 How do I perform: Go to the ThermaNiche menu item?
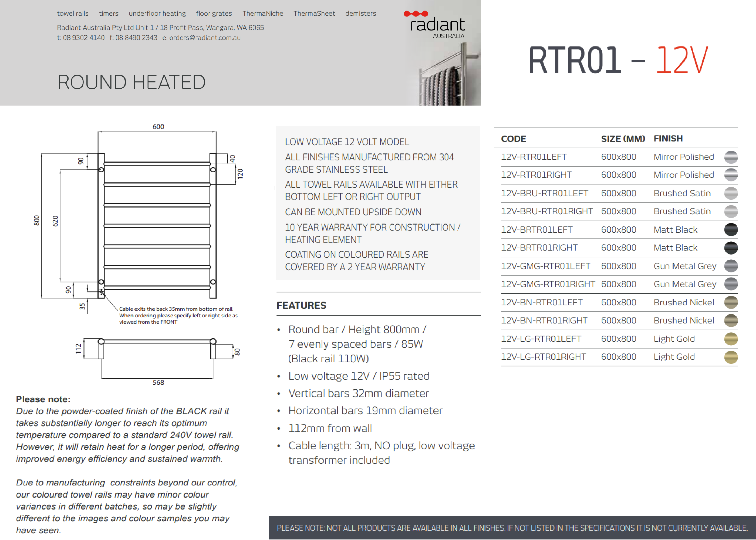coord(262,13)
